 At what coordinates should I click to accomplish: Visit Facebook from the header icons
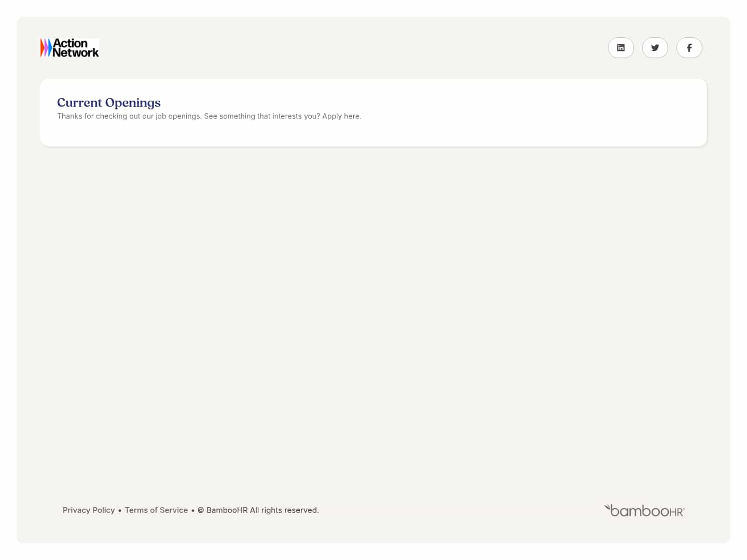click(689, 47)
